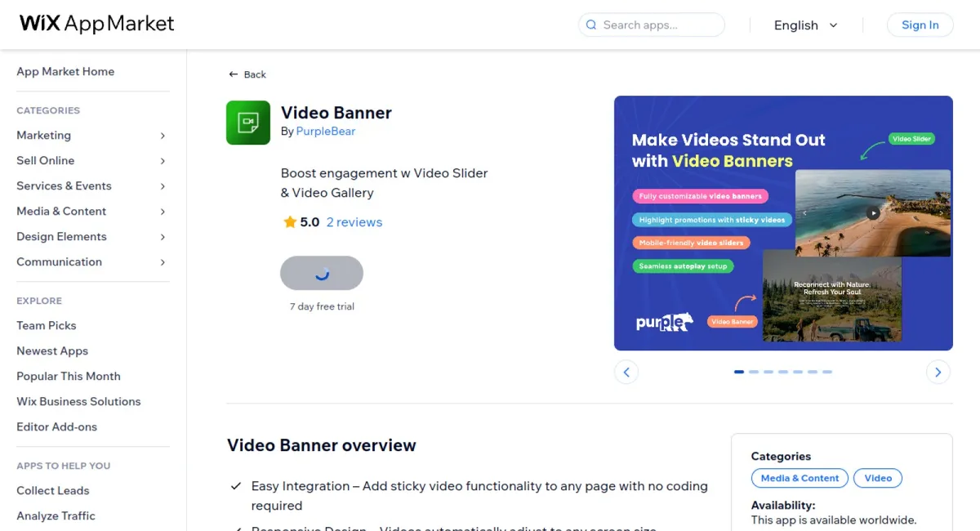Click the green Video Banner app icon
Screen dimensions: 980x531
248,123
